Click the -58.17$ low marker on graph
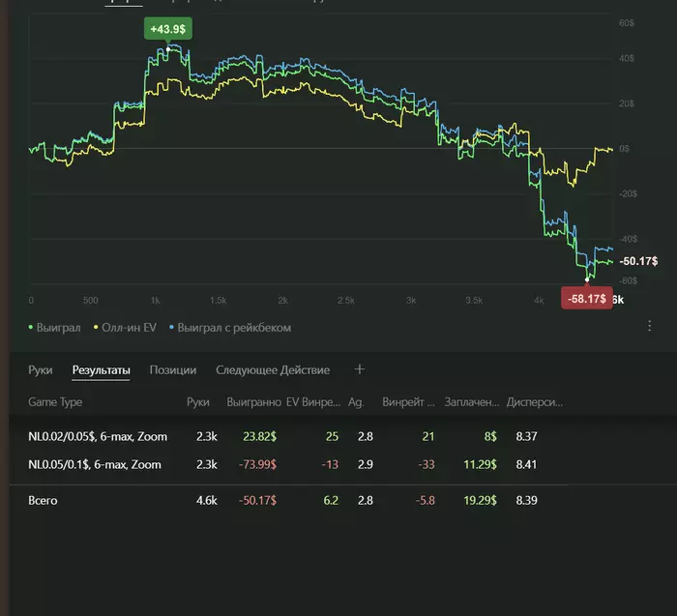Image resolution: width=677 pixels, height=616 pixels. [x=587, y=298]
